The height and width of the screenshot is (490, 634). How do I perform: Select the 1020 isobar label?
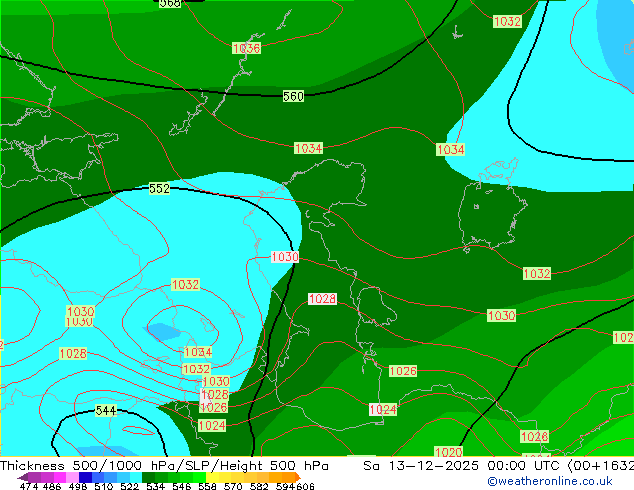click(x=448, y=452)
